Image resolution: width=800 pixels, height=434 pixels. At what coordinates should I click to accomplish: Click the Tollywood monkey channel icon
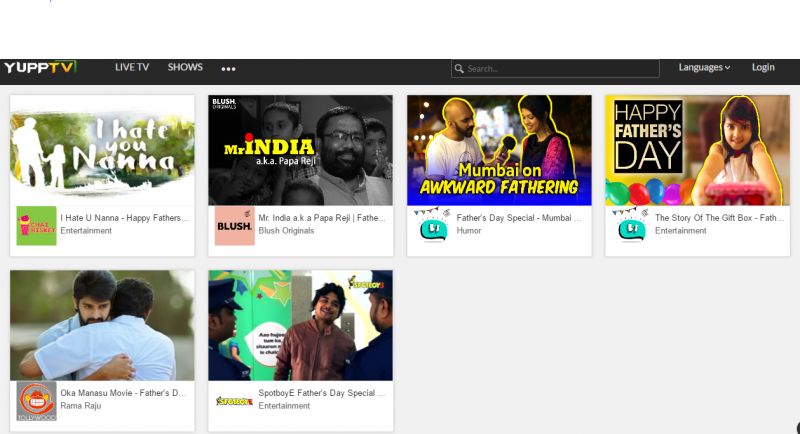pos(36,401)
